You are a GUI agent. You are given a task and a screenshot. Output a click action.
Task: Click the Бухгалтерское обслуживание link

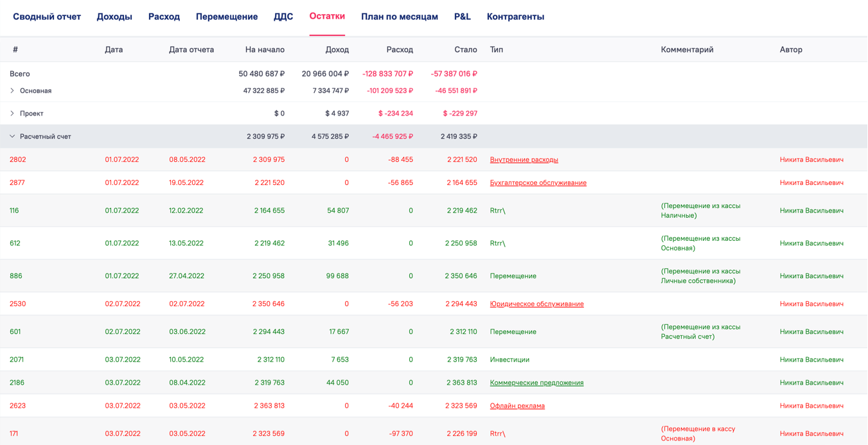coord(538,182)
